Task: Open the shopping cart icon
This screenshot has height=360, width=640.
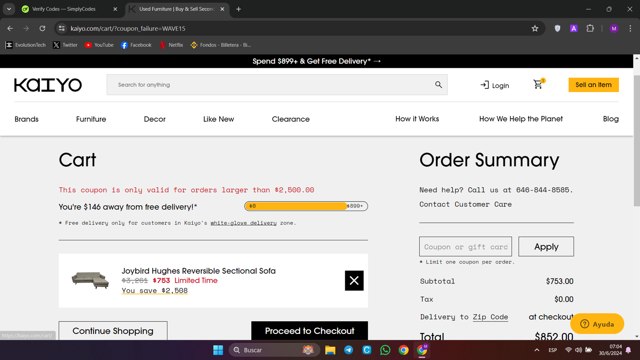Action: point(538,84)
